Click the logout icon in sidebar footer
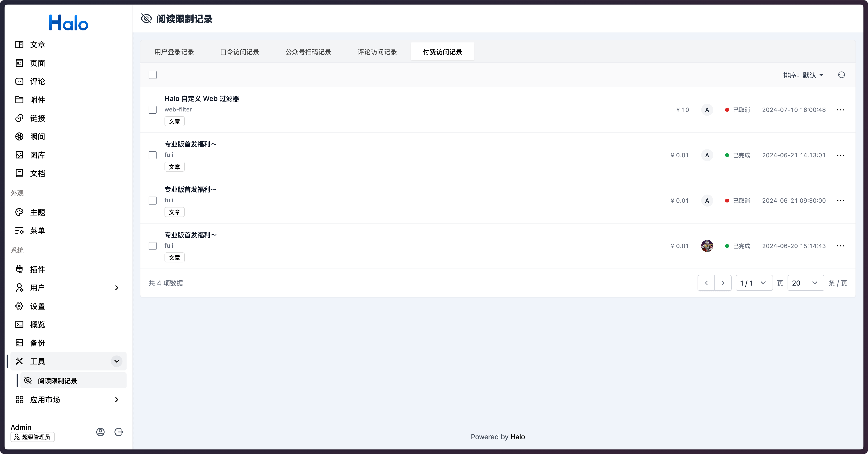 [x=119, y=432]
